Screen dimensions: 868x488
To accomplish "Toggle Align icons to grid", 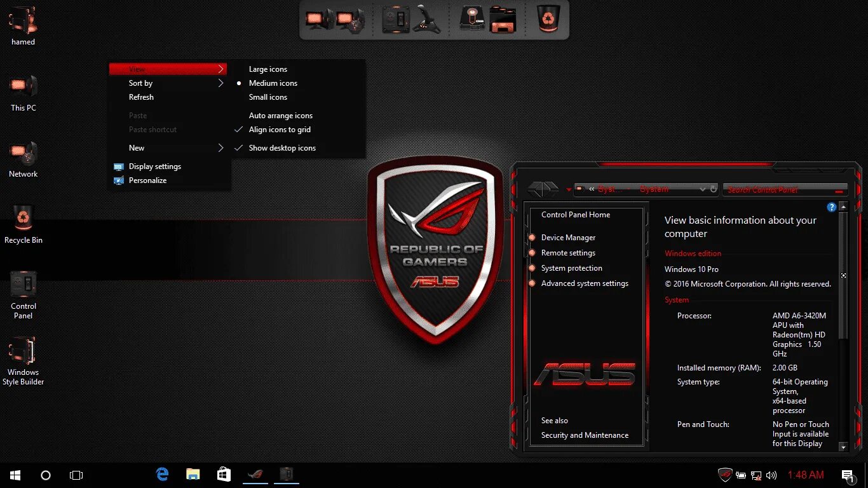I will (x=280, y=130).
